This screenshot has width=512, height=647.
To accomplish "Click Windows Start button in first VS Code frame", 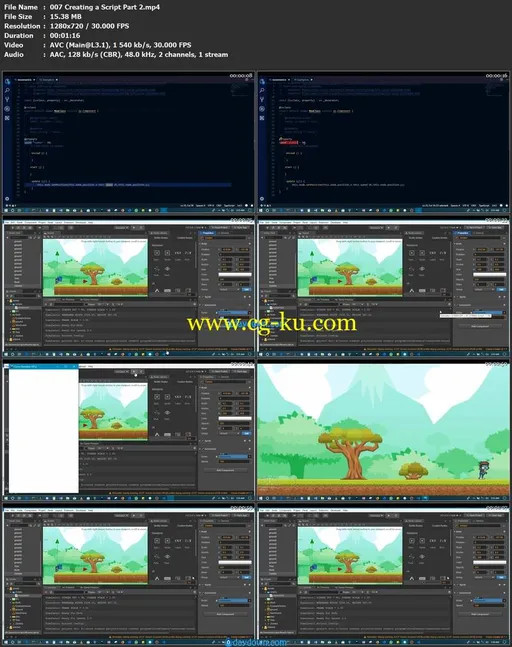I will point(6,210).
